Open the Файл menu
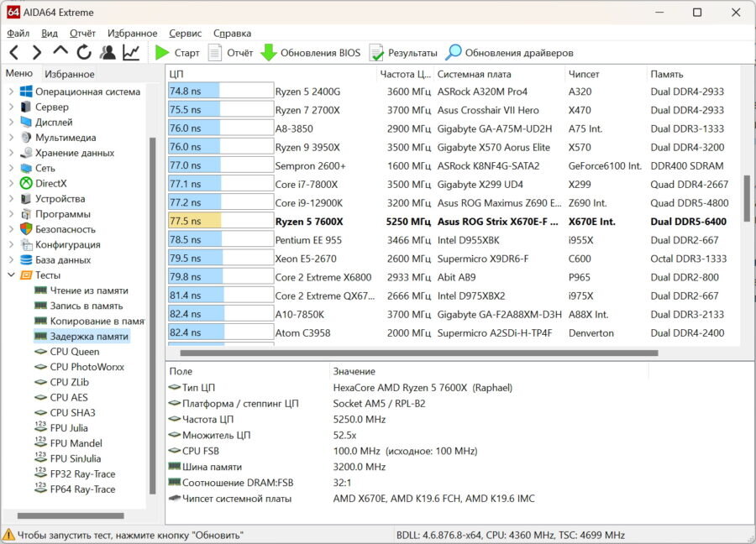The image size is (756, 544). 18,34
